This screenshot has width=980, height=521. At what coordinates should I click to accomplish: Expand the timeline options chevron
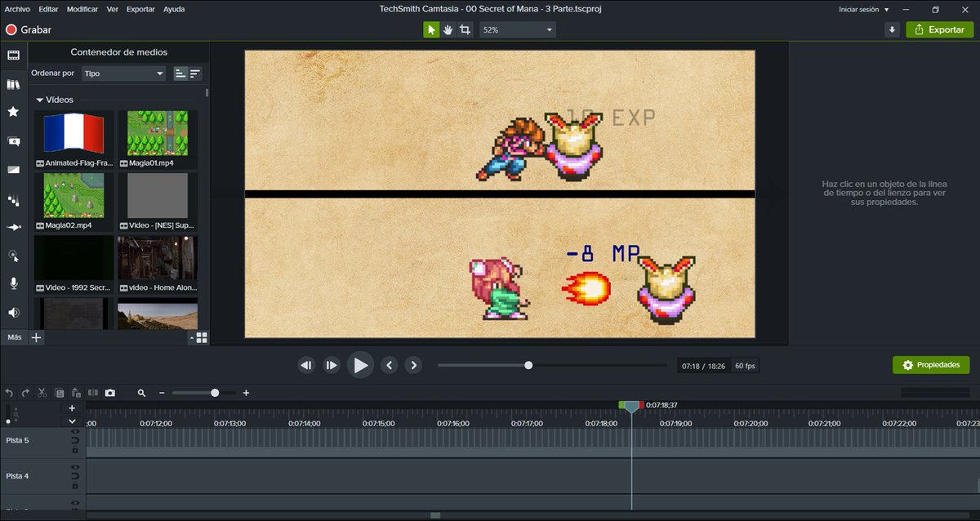point(72,421)
